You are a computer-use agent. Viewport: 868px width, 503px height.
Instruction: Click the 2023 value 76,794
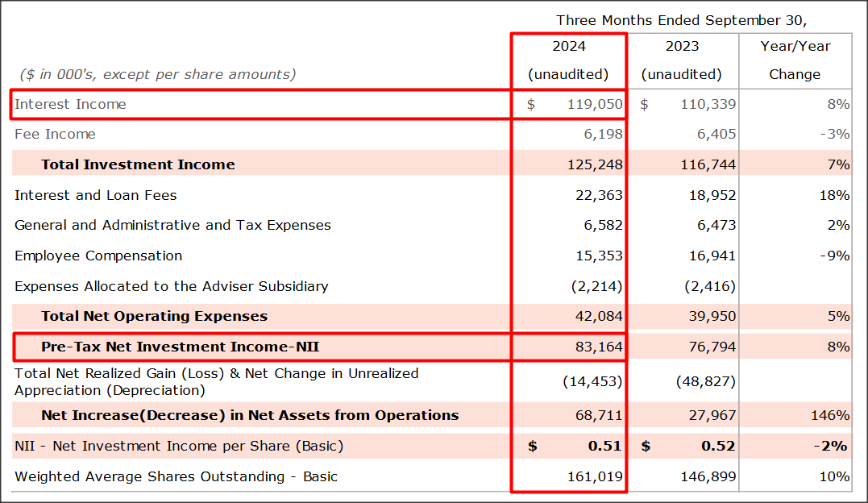710,347
